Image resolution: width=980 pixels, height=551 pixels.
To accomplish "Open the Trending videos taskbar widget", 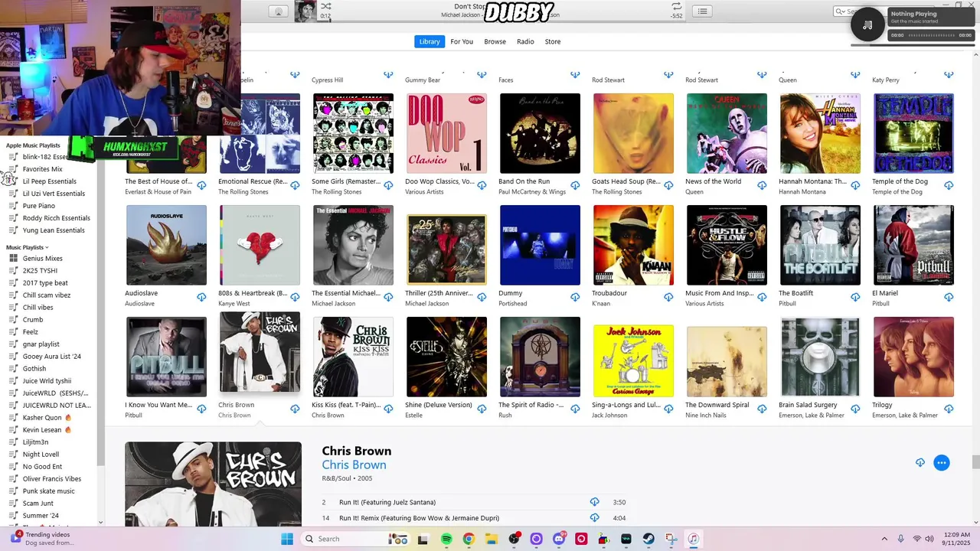I will point(42,539).
